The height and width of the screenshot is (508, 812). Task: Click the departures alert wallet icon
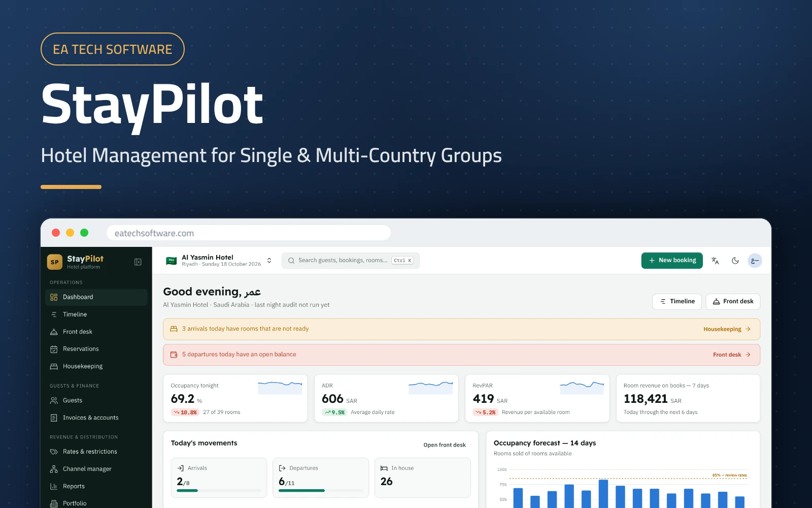(174, 355)
